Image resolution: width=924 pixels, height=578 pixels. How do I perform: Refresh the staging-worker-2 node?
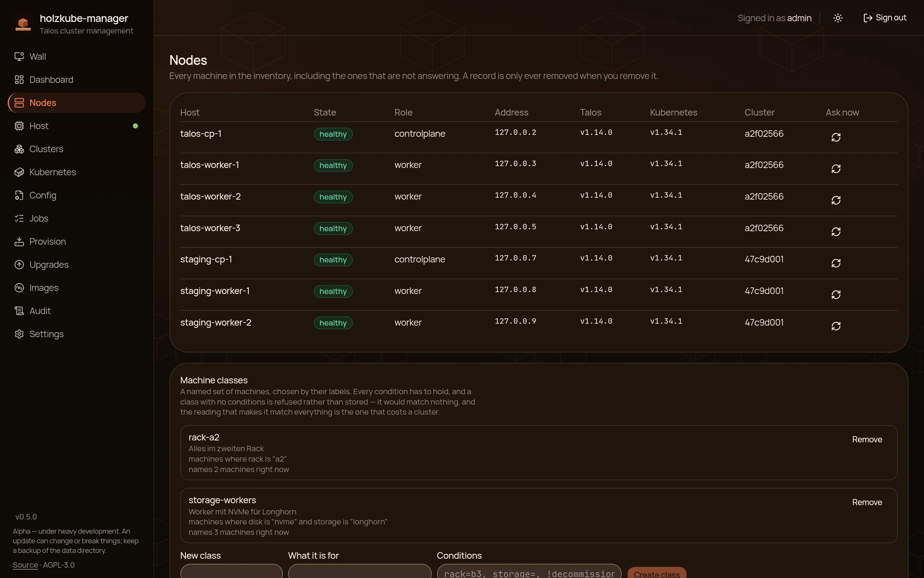pyautogui.click(x=836, y=326)
